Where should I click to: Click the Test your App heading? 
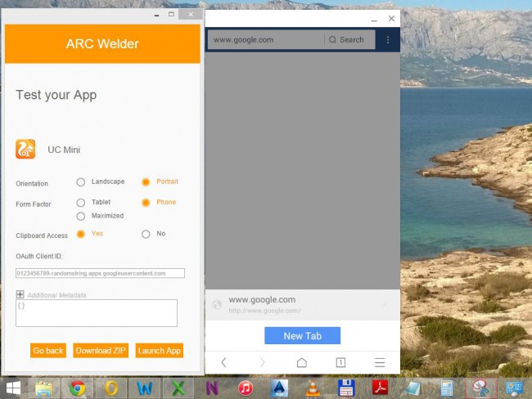point(56,95)
